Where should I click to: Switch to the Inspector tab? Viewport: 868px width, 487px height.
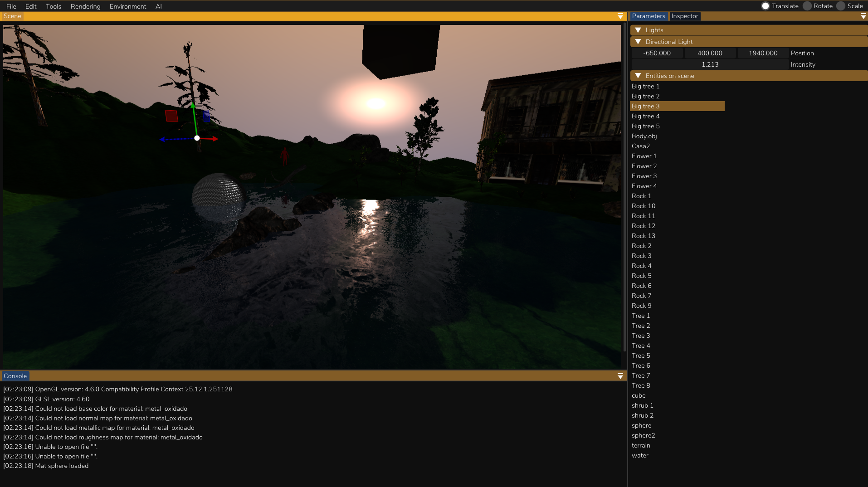tap(684, 16)
